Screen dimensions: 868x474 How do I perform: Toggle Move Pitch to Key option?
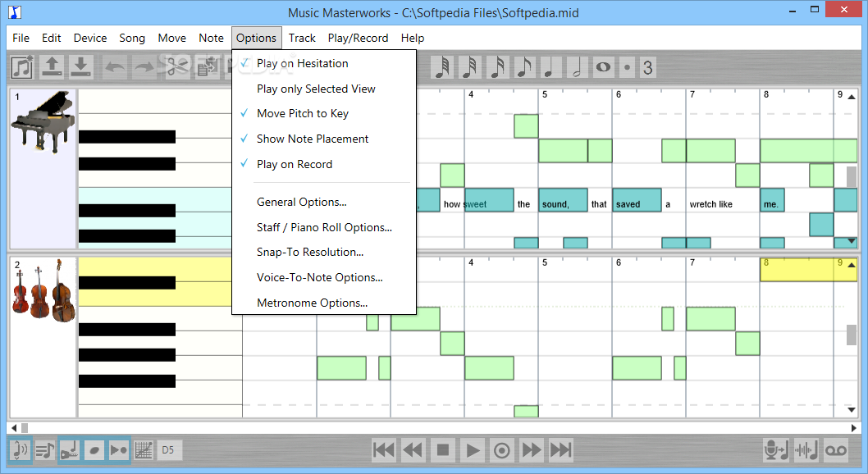pyautogui.click(x=324, y=113)
